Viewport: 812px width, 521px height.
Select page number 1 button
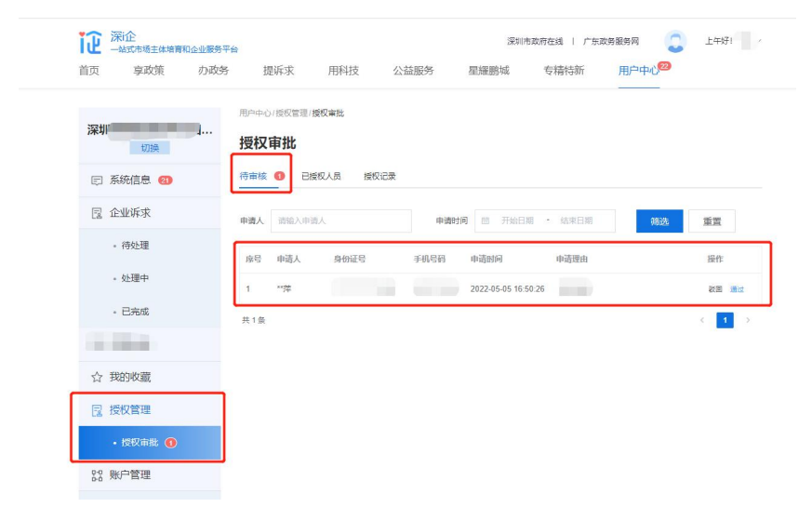(x=725, y=320)
